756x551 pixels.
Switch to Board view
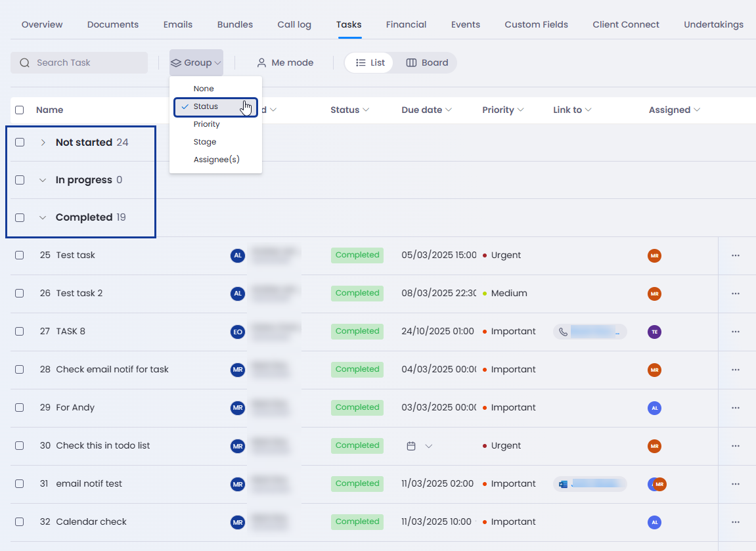point(427,62)
